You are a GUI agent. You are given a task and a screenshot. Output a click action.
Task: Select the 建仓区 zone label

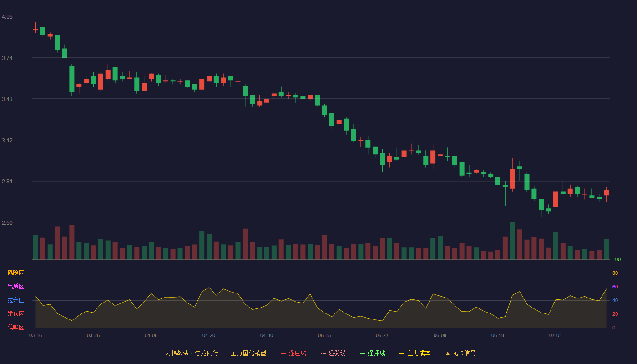click(x=15, y=314)
